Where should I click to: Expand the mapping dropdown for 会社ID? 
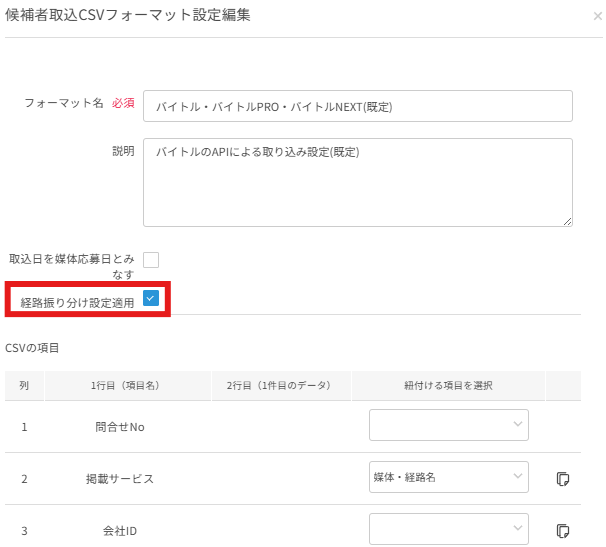click(448, 529)
